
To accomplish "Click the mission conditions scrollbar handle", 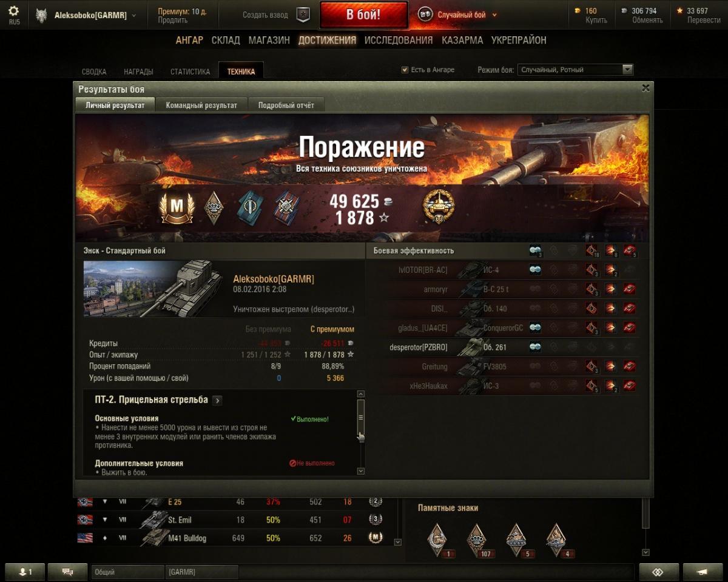I will click(x=360, y=417).
